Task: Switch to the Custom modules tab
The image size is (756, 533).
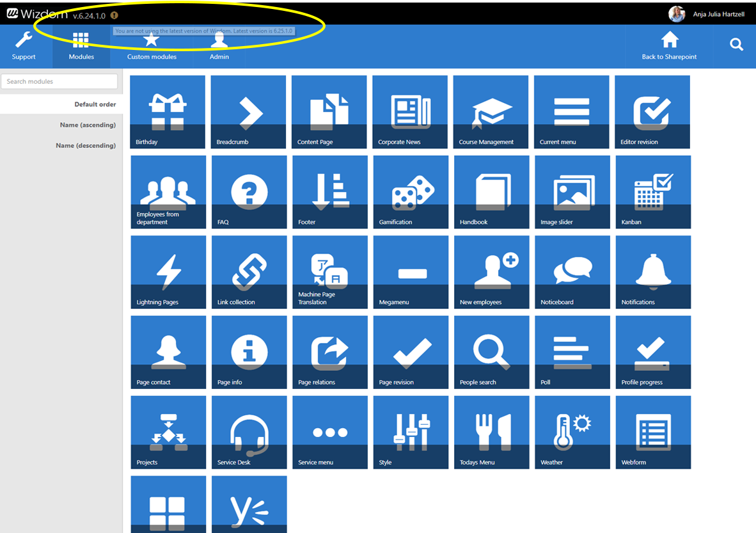Action: click(152, 46)
